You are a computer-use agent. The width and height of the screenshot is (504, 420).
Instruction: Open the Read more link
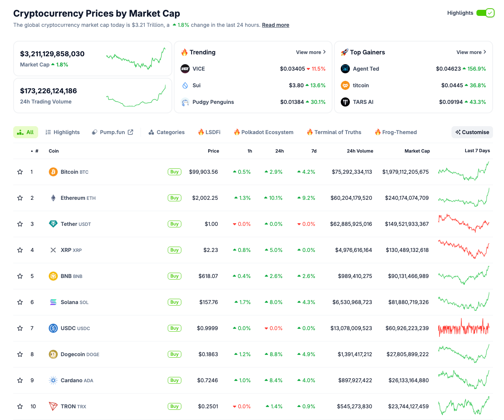coord(275,25)
